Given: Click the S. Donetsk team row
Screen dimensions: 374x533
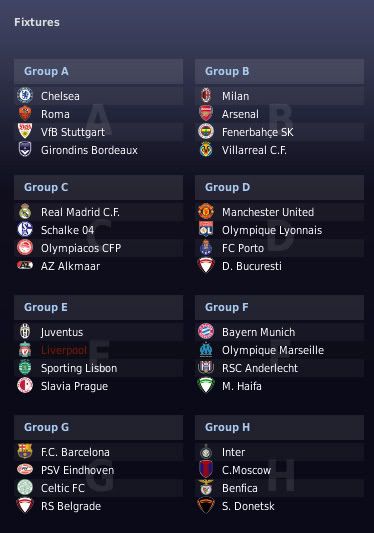Looking at the screenshot, I should 279,506.
